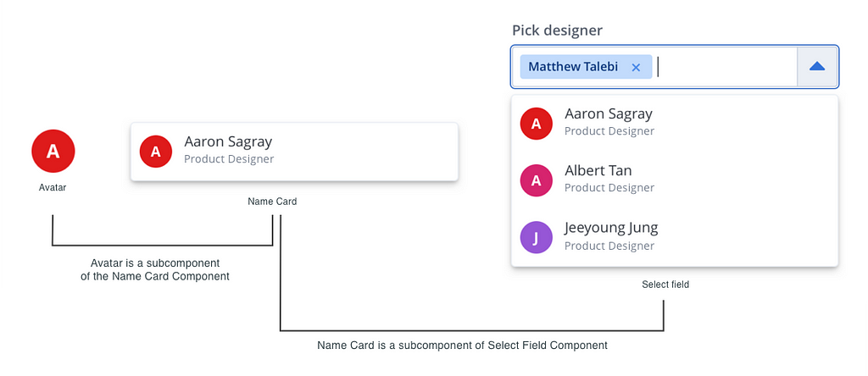Viewport: 868px width, 376px height.
Task: Click into the designer text input area
Action: (x=726, y=67)
